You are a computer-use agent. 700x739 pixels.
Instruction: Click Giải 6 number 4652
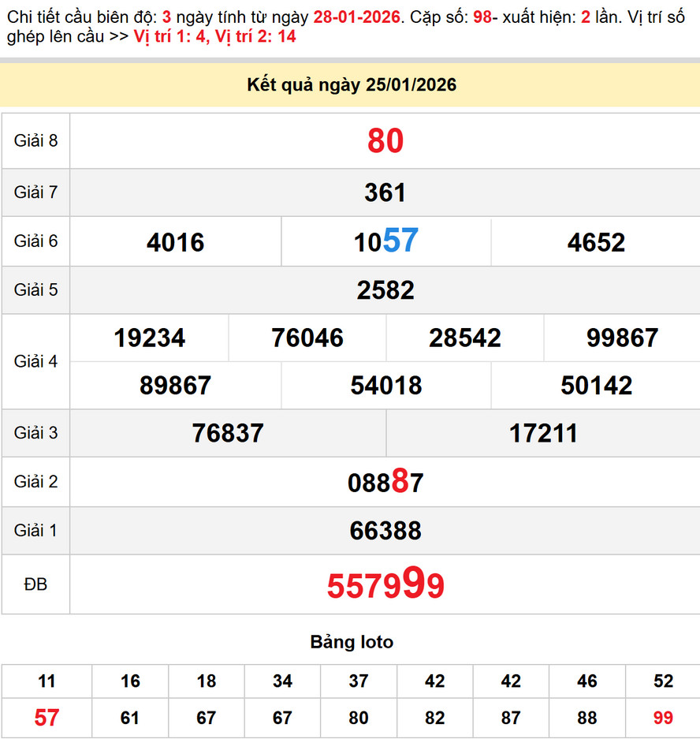pos(595,242)
